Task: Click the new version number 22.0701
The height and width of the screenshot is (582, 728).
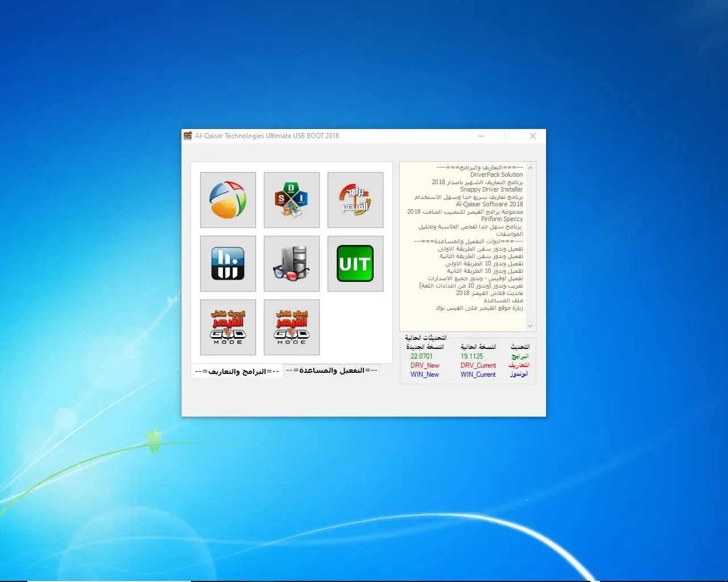Action: point(421,356)
